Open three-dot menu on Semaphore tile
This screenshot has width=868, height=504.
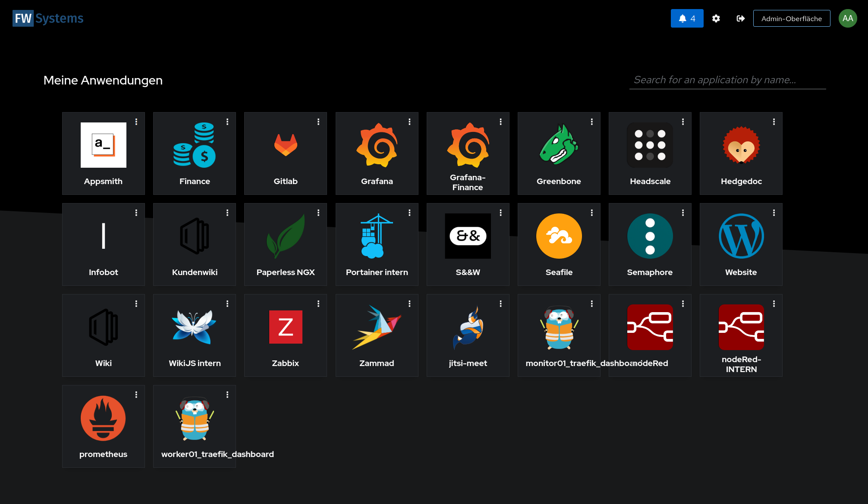point(683,213)
